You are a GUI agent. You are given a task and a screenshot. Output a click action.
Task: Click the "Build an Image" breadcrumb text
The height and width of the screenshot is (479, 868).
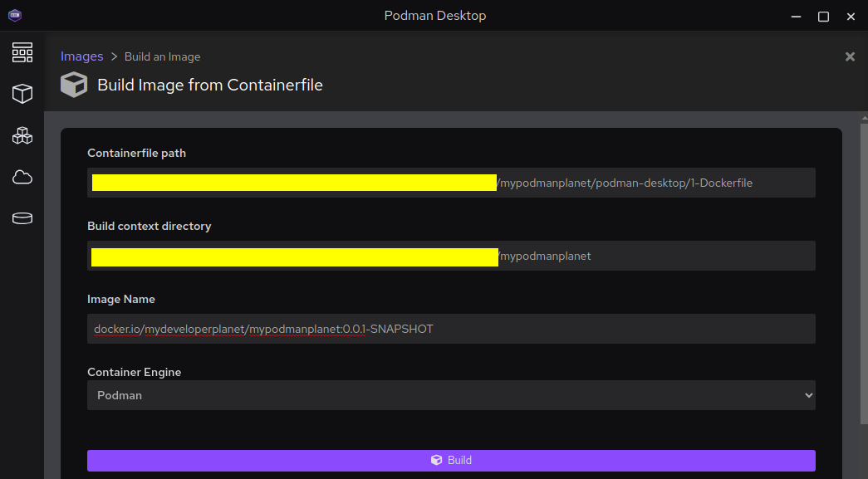click(162, 57)
